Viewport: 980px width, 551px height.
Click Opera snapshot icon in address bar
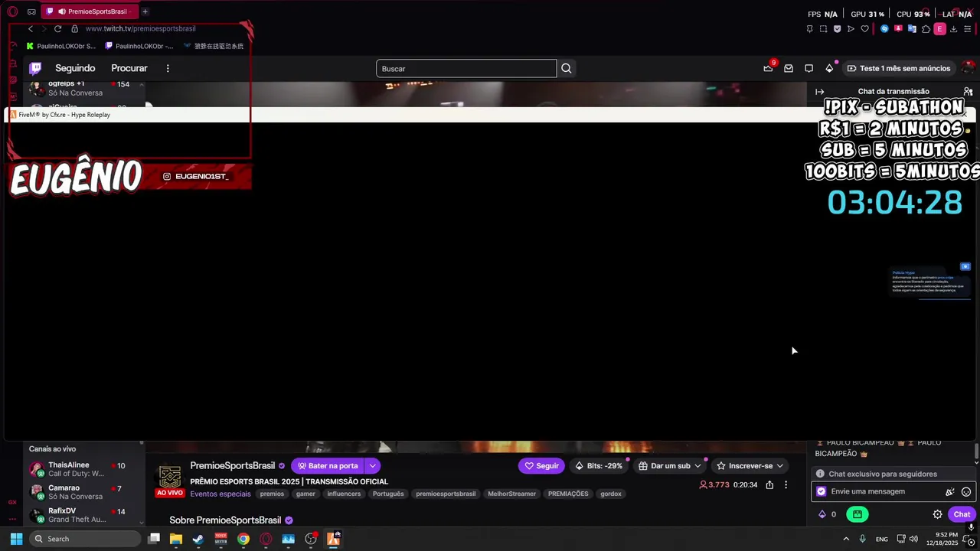coord(823,28)
